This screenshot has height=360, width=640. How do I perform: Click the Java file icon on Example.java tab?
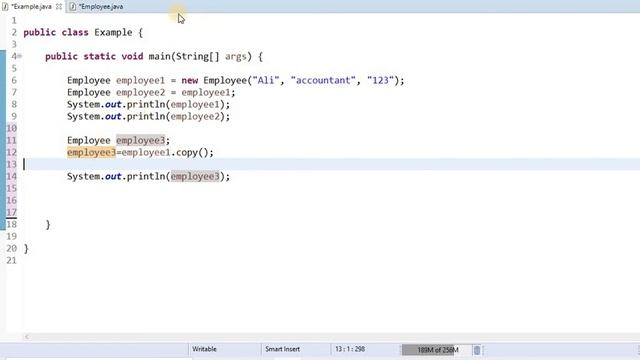tap(5, 7)
